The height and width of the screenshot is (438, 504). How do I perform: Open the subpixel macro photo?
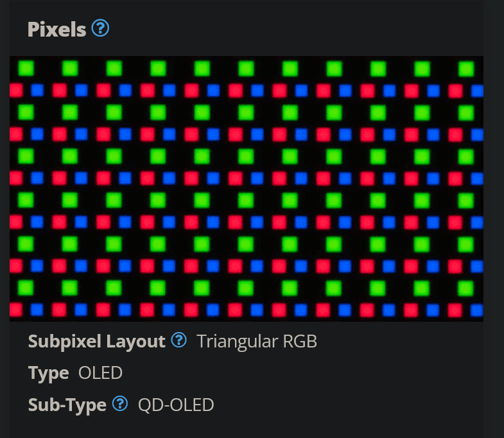pos(247,189)
